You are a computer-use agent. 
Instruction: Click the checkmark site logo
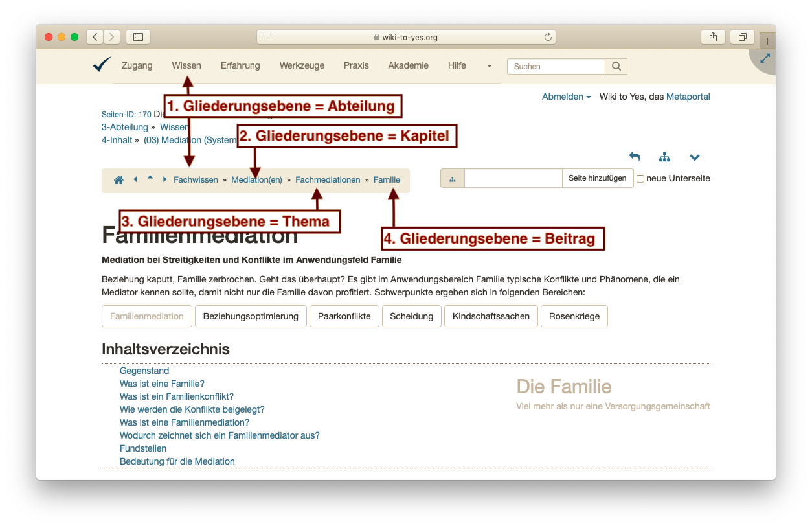tap(102, 65)
